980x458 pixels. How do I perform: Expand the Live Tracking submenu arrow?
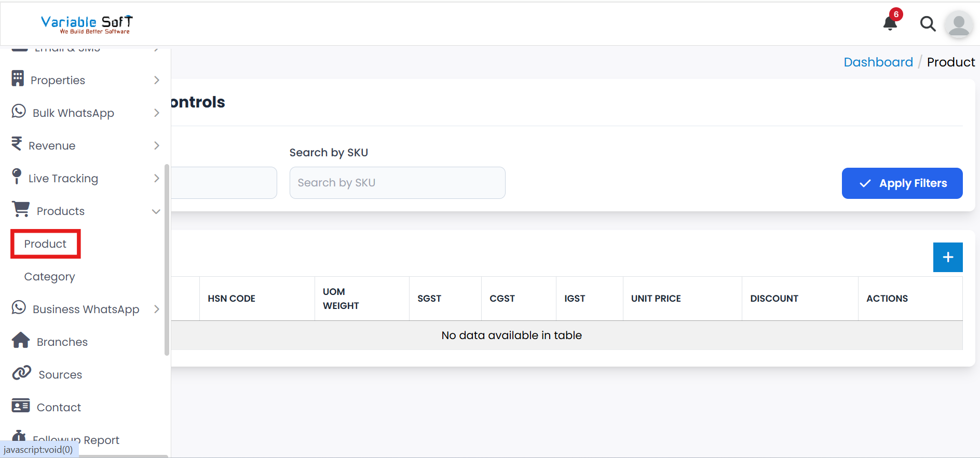point(156,179)
